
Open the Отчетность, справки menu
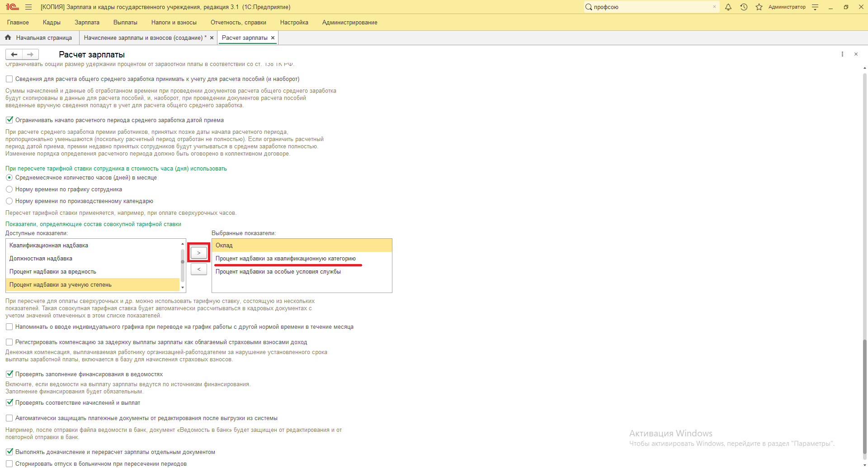click(x=238, y=23)
